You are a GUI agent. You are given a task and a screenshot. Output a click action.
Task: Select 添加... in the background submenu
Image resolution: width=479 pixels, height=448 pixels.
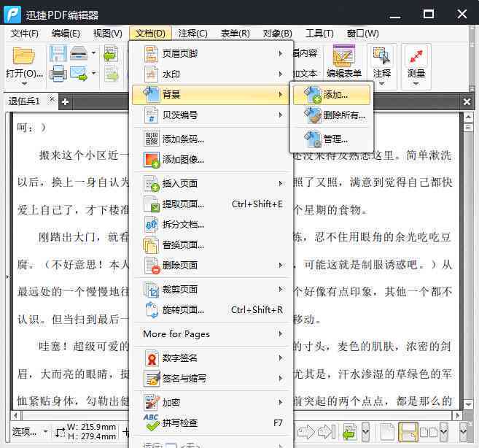(332, 95)
